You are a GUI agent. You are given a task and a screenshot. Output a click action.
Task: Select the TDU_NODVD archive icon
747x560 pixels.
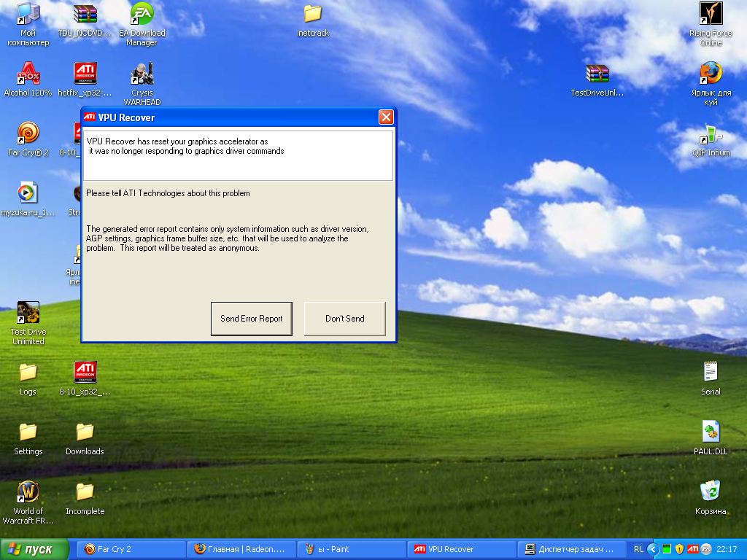pyautogui.click(x=85, y=20)
